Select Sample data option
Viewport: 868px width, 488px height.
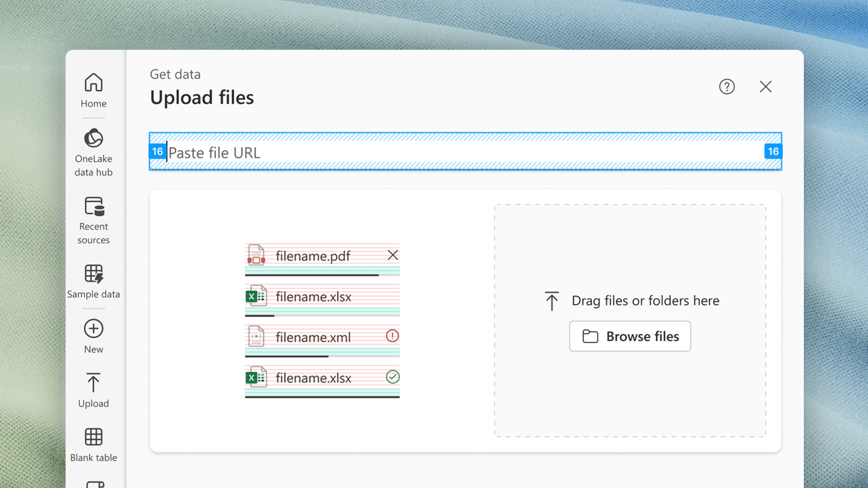point(94,281)
